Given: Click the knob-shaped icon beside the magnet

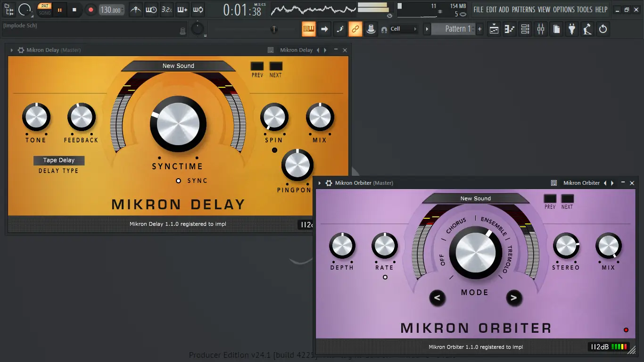Looking at the screenshot, I should click(371, 29).
